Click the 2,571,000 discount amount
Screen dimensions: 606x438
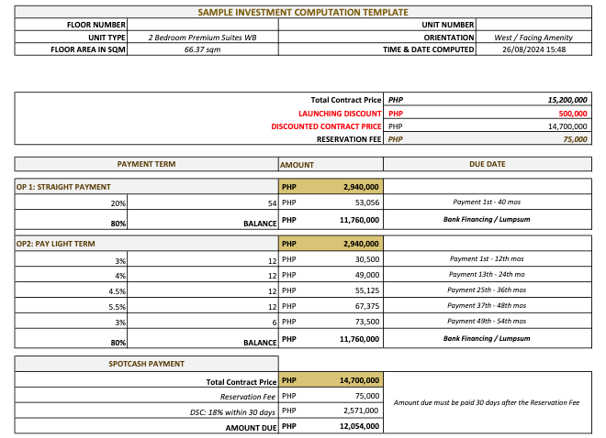pyautogui.click(x=361, y=411)
